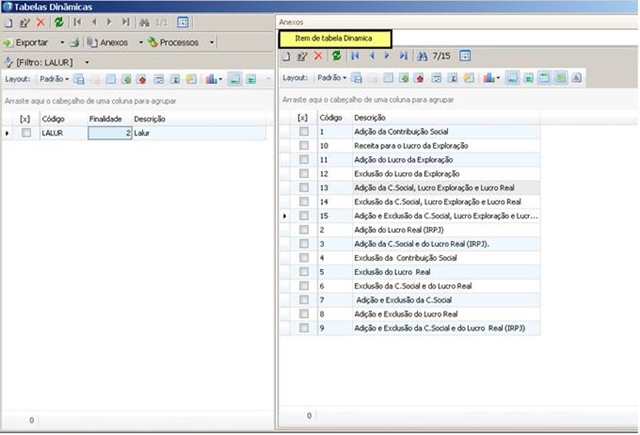This screenshot has height=435, width=640.
Task: Go to previous item in the Anexos panel
Action: tap(372, 56)
